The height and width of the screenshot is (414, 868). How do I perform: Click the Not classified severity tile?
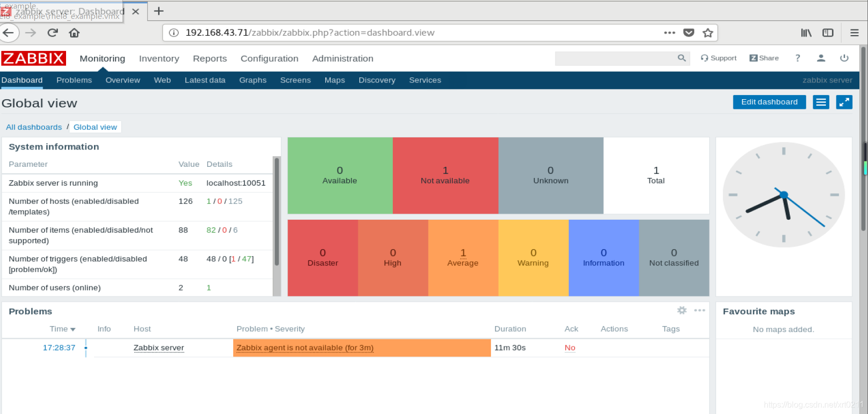(674, 258)
